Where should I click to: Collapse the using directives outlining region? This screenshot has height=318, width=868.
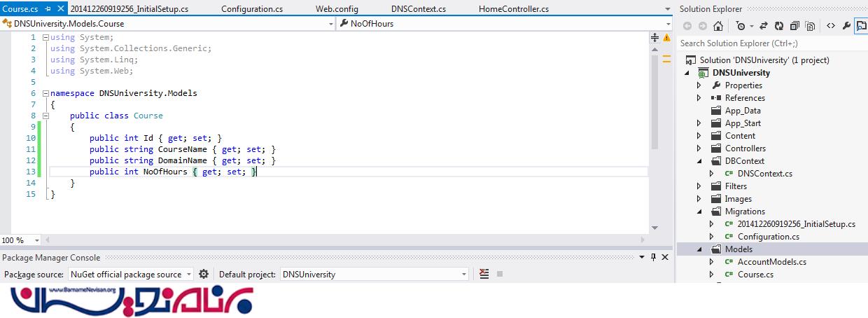click(x=45, y=37)
